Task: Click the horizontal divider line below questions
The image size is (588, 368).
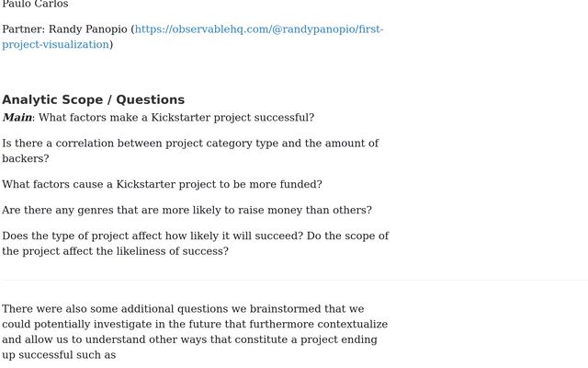Action: coord(295,280)
